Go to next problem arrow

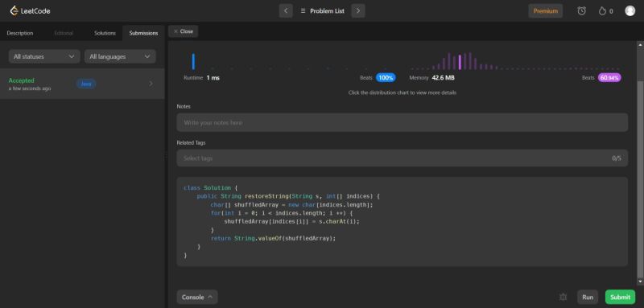(358, 11)
